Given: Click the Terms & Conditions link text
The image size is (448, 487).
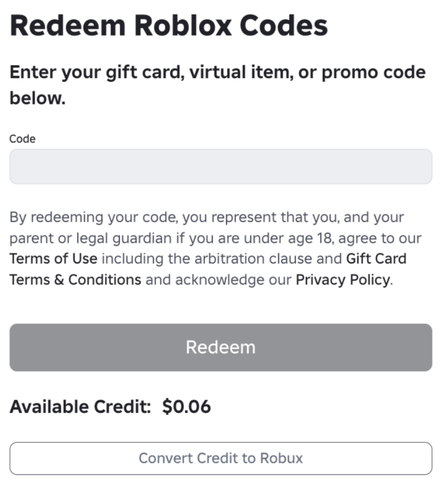Looking at the screenshot, I should pyautogui.click(x=75, y=280).
